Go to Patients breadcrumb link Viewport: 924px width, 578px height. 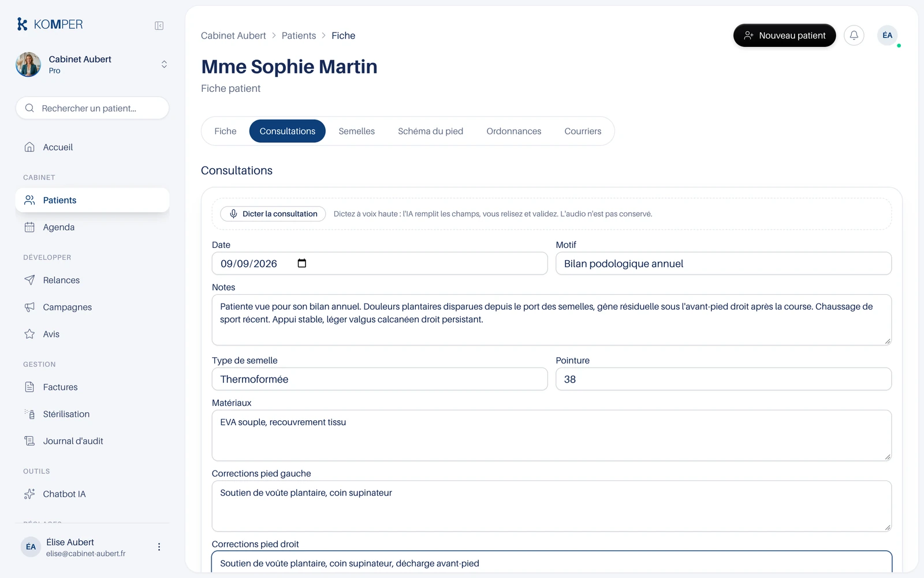tap(299, 36)
